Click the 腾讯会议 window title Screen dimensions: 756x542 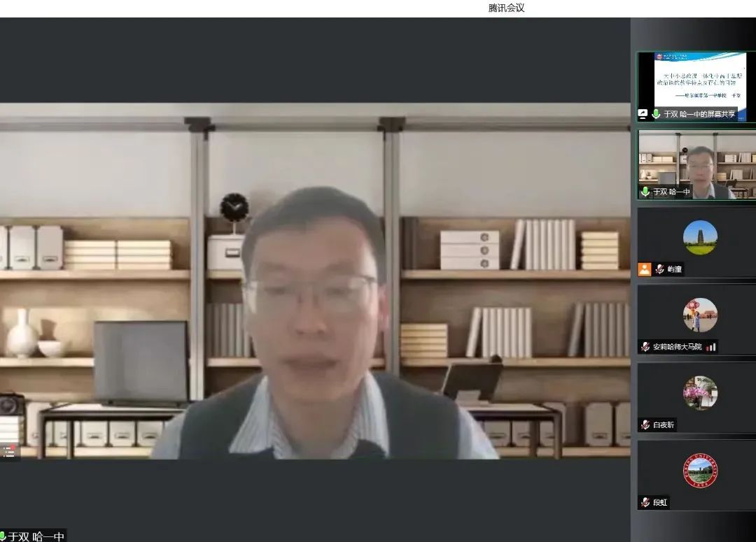tap(506, 8)
